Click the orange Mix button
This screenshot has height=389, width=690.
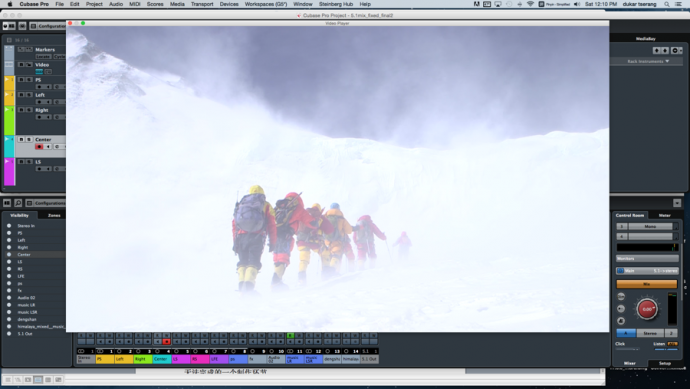click(x=646, y=284)
